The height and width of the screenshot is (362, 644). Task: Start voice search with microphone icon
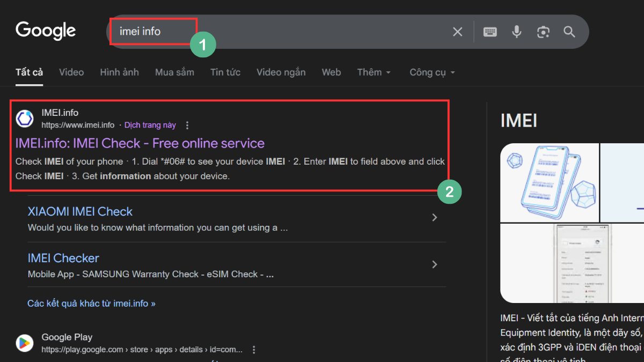pyautogui.click(x=516, y=32)
